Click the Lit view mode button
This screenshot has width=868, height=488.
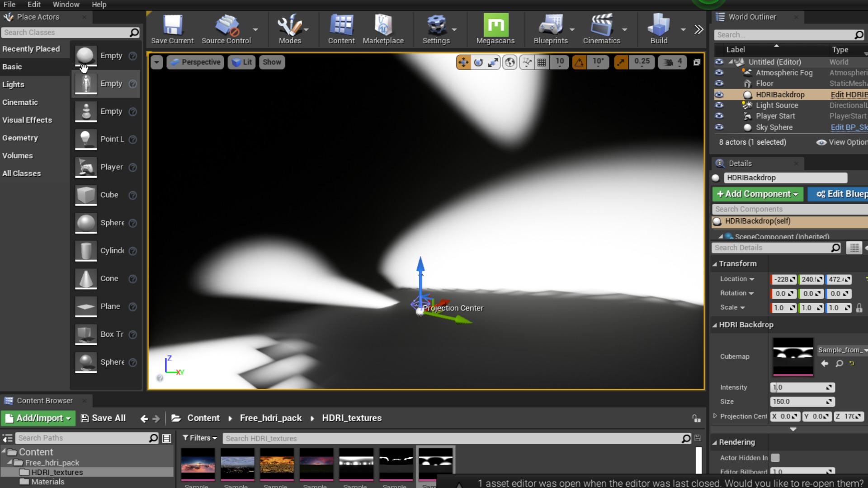(x=242, y=62)
